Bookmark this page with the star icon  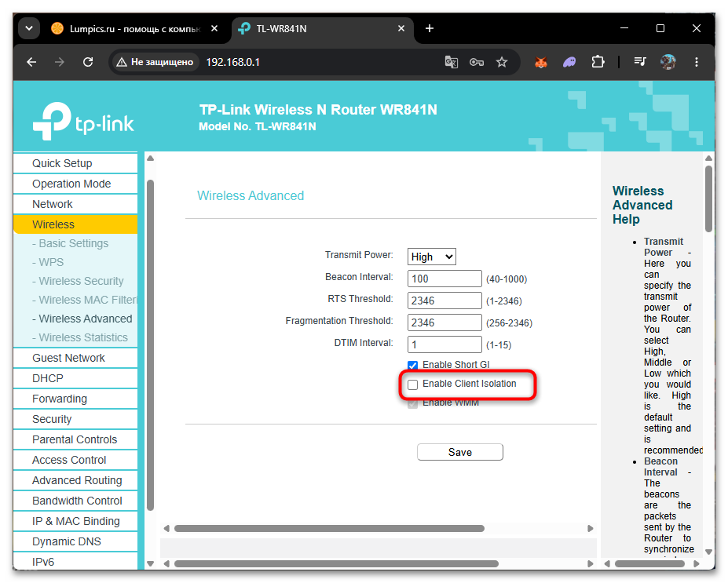click(501, 62)
